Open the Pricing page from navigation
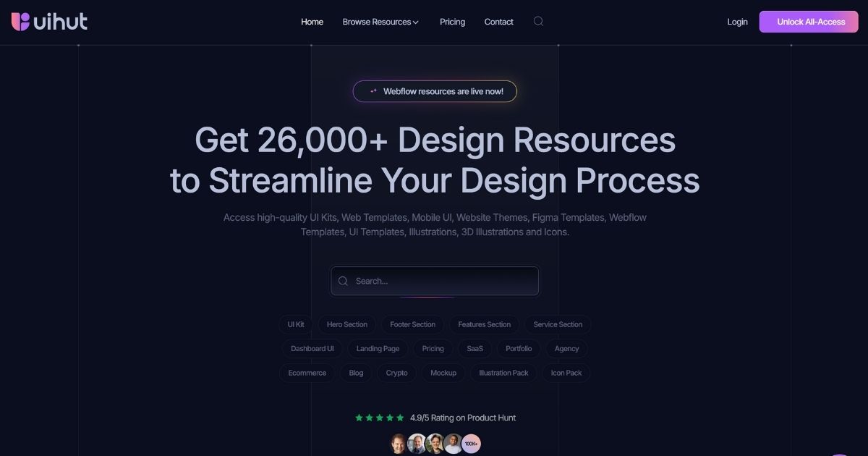The height and width of the screenshot is (456, 868). 452,22
